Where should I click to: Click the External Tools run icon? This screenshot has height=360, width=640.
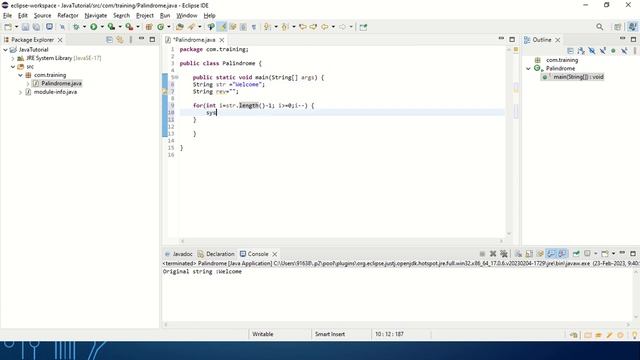(129, 27)
